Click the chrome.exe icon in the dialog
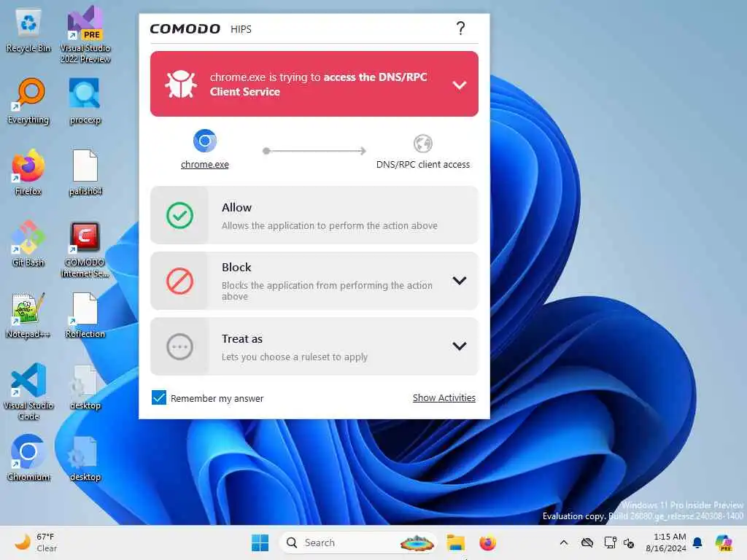This screenshot has height=560, width=747. (x=205, y=141)
